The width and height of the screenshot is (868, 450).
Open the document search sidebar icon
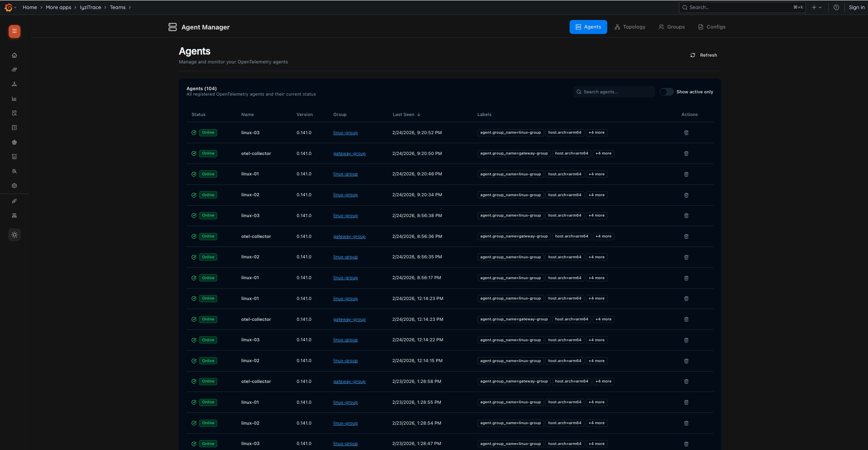pyautogui.click(x=15, y=113)
